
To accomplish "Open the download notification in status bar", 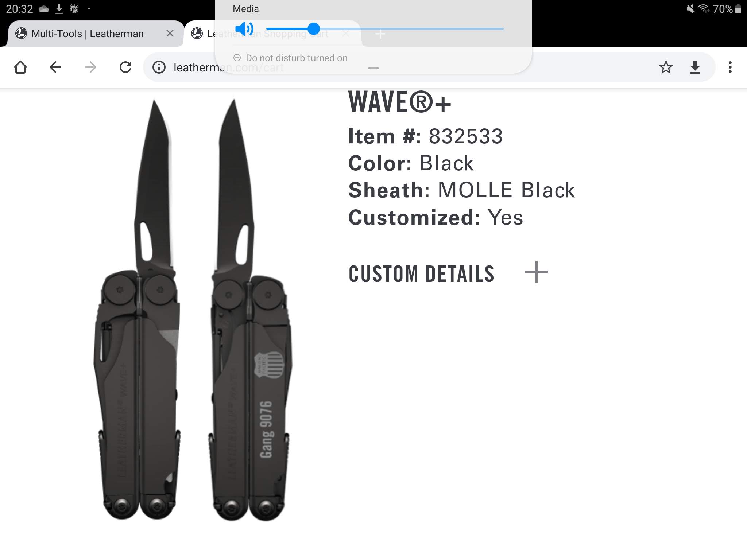I will 59,9.
